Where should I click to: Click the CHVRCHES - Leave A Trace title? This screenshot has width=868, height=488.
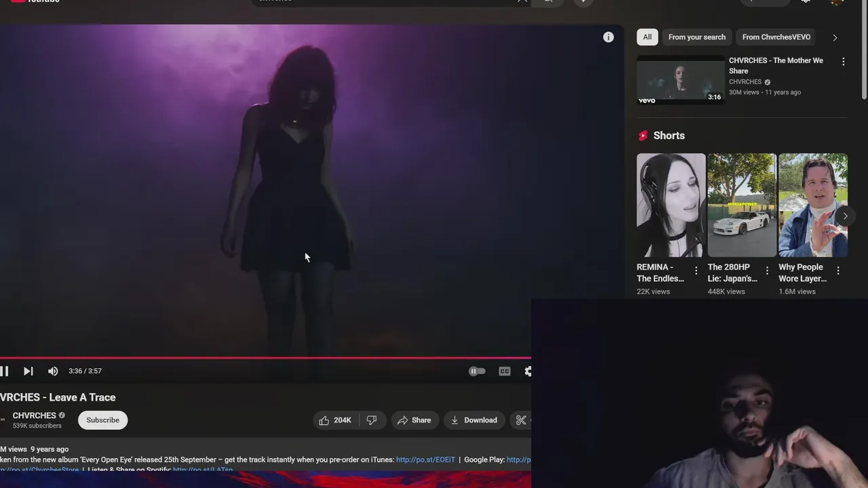[58, 397]
